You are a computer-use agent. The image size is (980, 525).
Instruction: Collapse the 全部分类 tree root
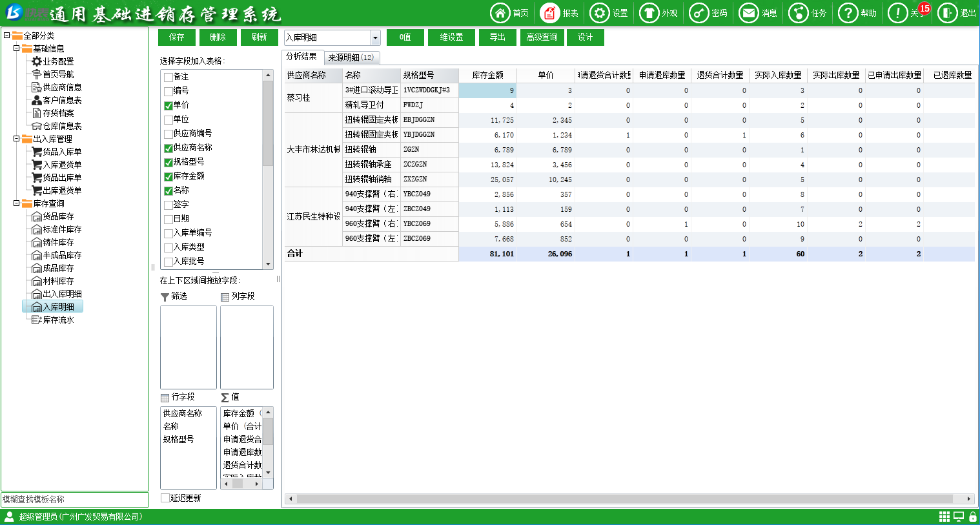click(6, 36)
